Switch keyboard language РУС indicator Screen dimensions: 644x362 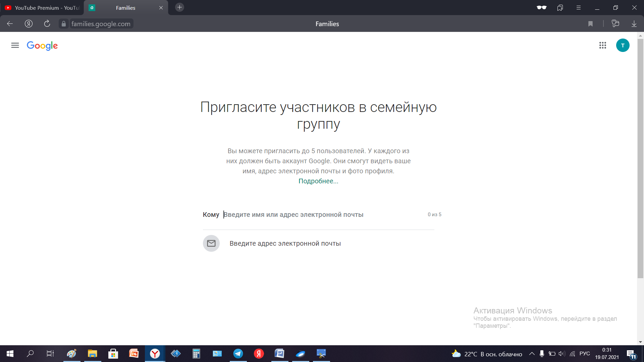[585, 354]
